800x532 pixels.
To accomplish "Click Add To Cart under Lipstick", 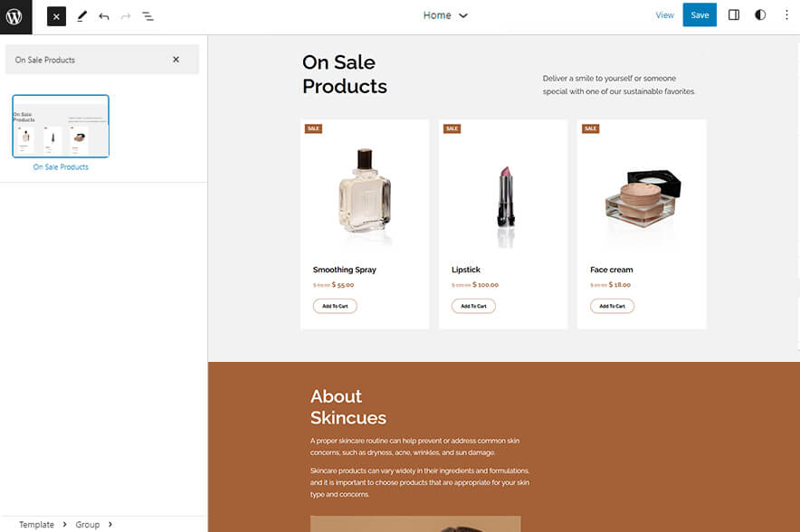I will point(473,306).
